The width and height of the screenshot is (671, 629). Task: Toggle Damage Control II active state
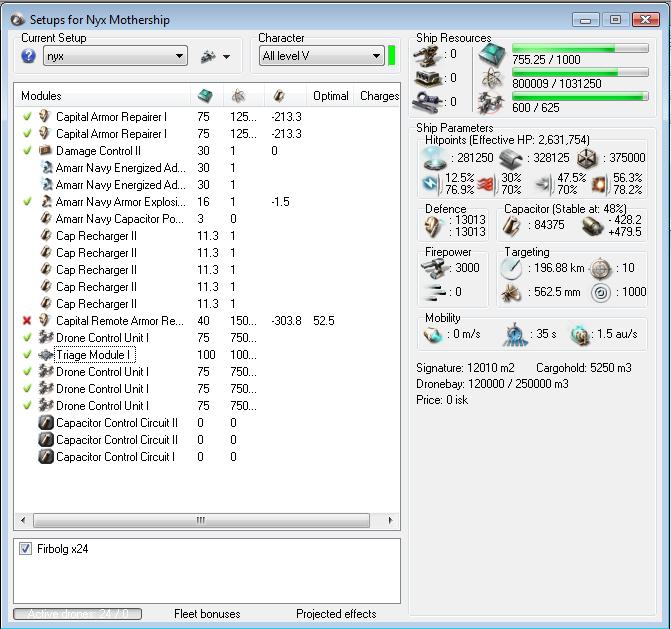coord(27,151)
